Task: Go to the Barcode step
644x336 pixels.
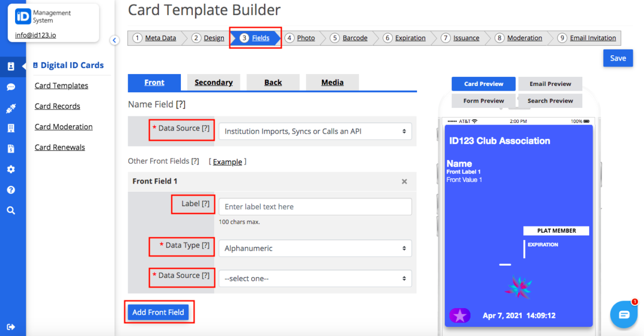Action: [x=355, y=38]
